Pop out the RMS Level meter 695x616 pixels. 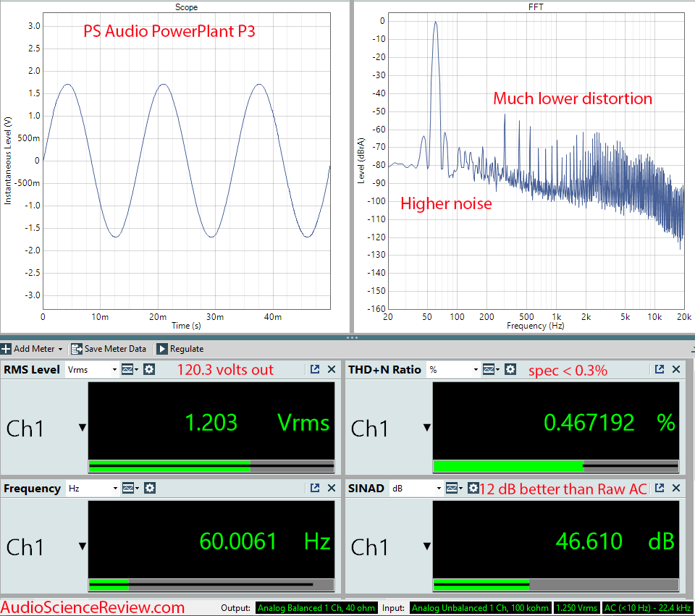pyautogui.click(x=315, y=369)
